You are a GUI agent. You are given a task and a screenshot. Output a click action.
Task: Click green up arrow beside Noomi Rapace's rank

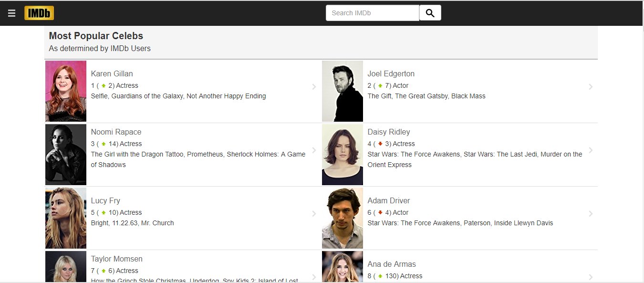(x=104, y=144)
